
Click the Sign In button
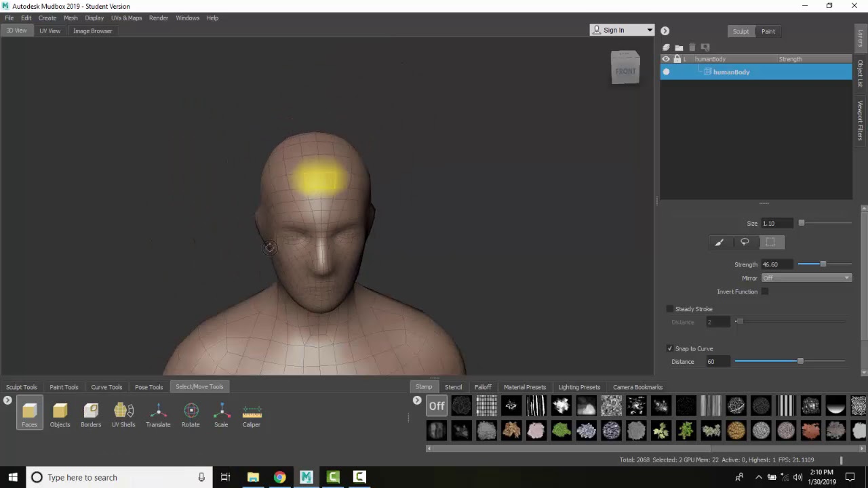tap(617, 30)
